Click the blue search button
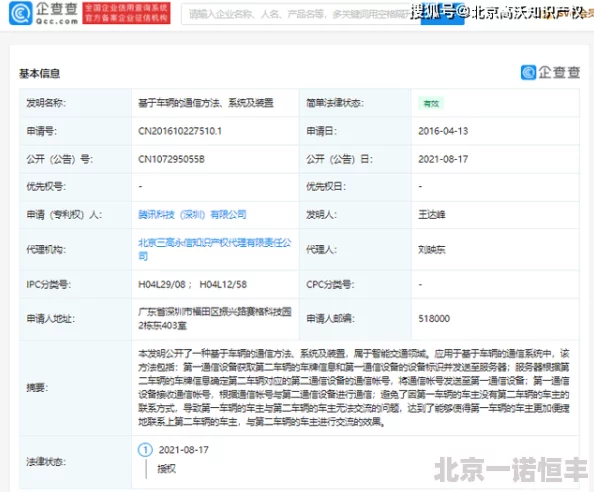The image size is (594, 492). coord(442,14)
